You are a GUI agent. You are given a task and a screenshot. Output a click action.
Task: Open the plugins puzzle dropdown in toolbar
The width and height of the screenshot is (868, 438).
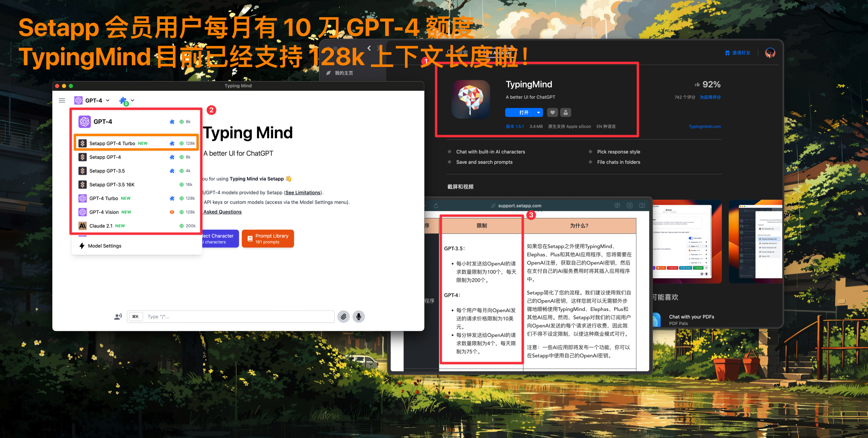127,101
